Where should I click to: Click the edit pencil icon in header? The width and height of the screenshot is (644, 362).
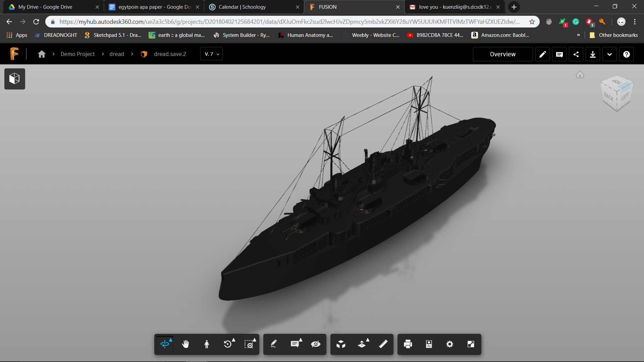pyautogui.click(x=542, y=54)
